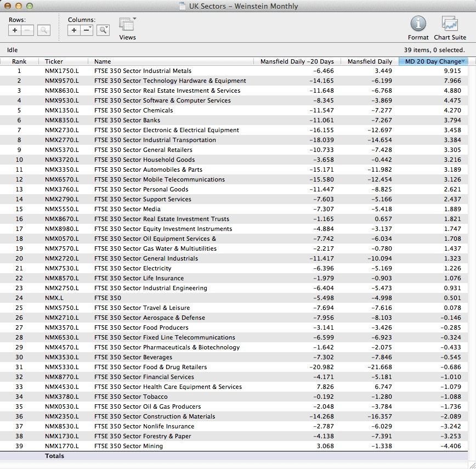Click the add column plus button
This screenshot has height=469, width=476.
tap(75, 31)
